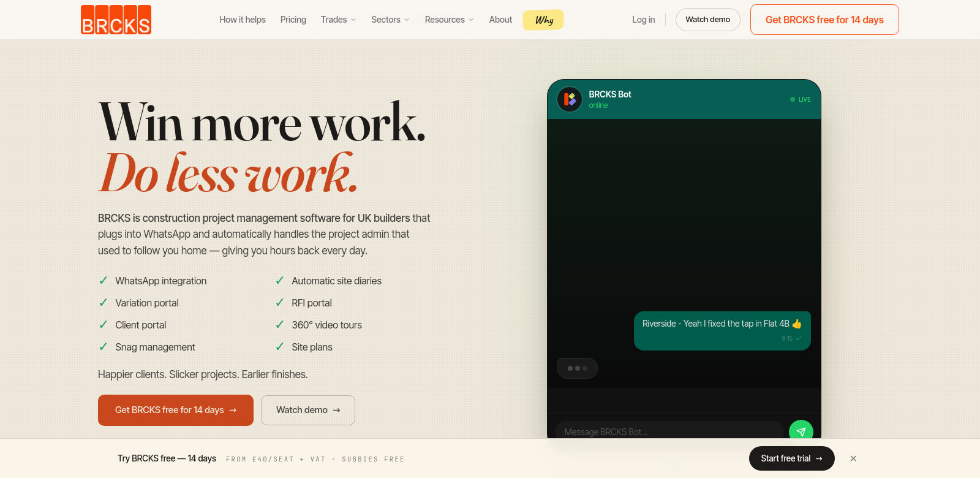Click the checkmark beside Variation portal
The height and width of the screenshot is (478, 980).
click(x=104, y=302)
